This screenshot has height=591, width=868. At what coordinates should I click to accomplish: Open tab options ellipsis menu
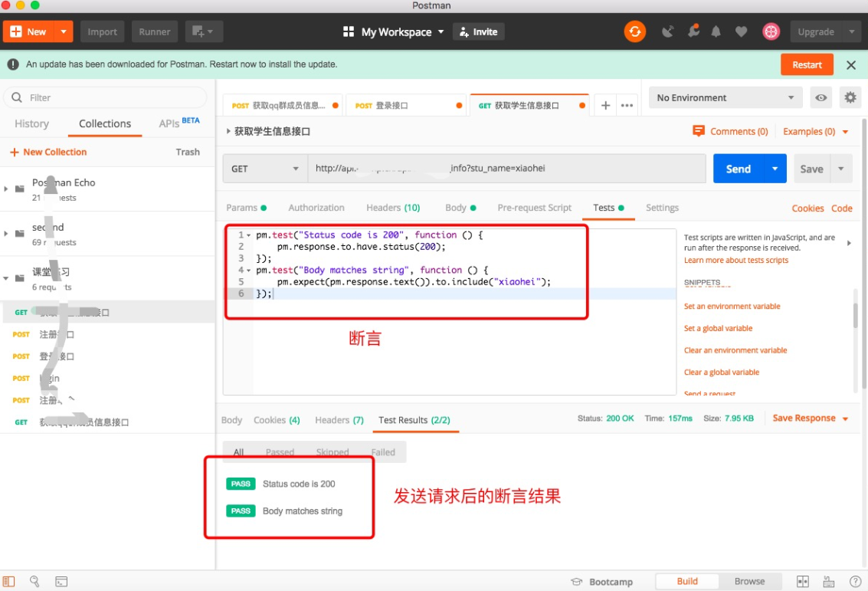(627, 105)
